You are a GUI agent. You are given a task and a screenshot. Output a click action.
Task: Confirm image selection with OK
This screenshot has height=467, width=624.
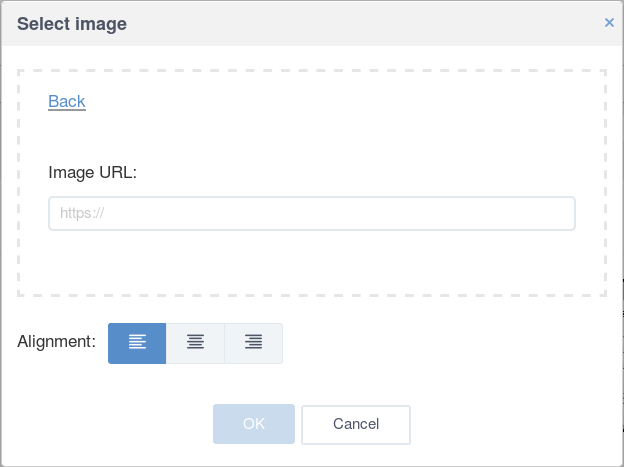pos(254,424)
